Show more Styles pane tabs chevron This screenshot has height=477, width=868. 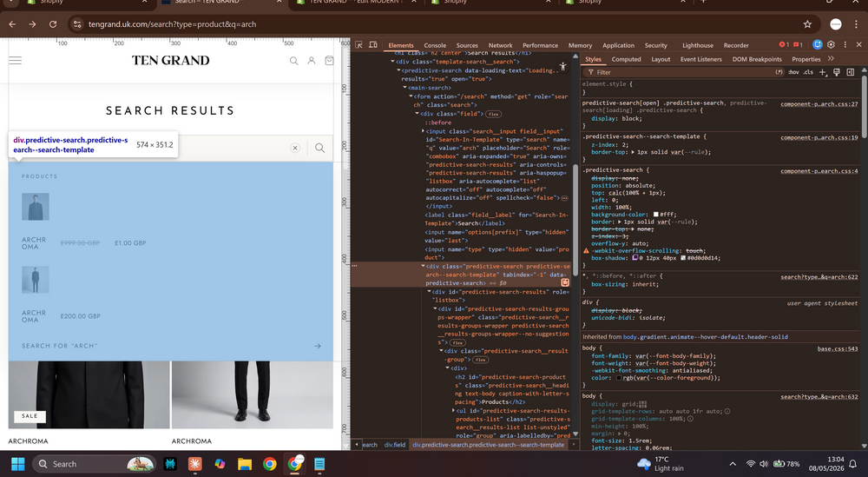point(831,59)
